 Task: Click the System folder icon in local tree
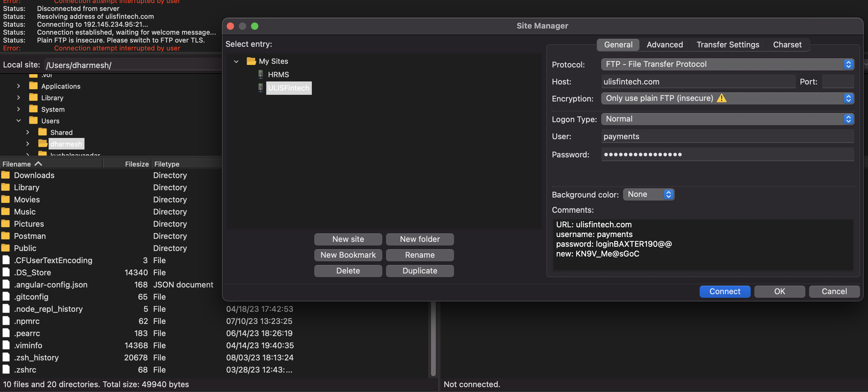[33, 109]
